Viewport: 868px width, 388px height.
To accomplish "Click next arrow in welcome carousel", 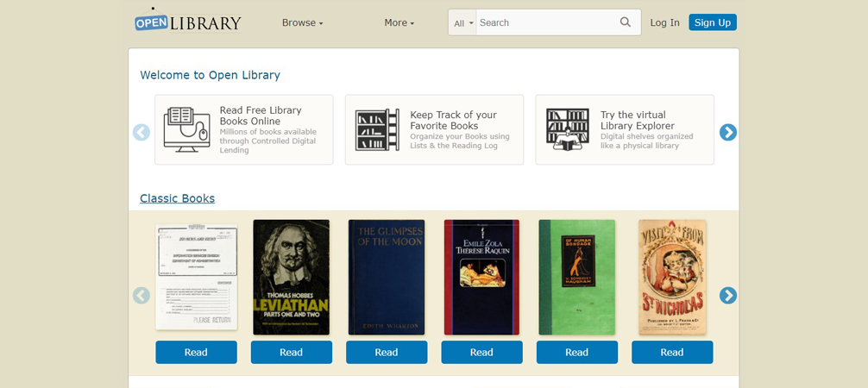I will 728,132.
